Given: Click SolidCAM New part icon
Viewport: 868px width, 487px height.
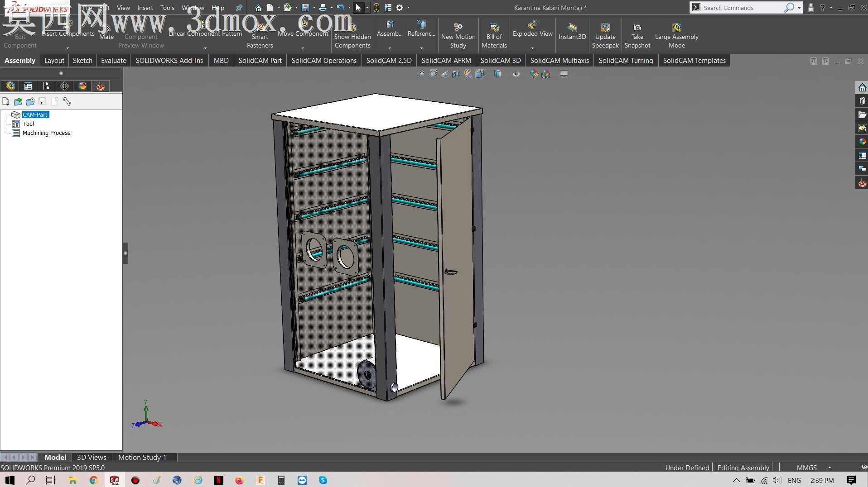Looking at the screenshot, I should pos(6,101).
